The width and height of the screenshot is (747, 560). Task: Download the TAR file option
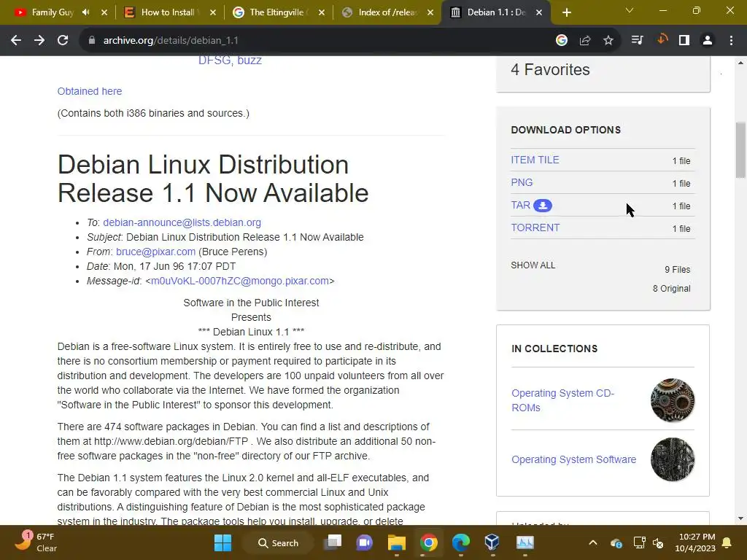click(x=520, y=205)
